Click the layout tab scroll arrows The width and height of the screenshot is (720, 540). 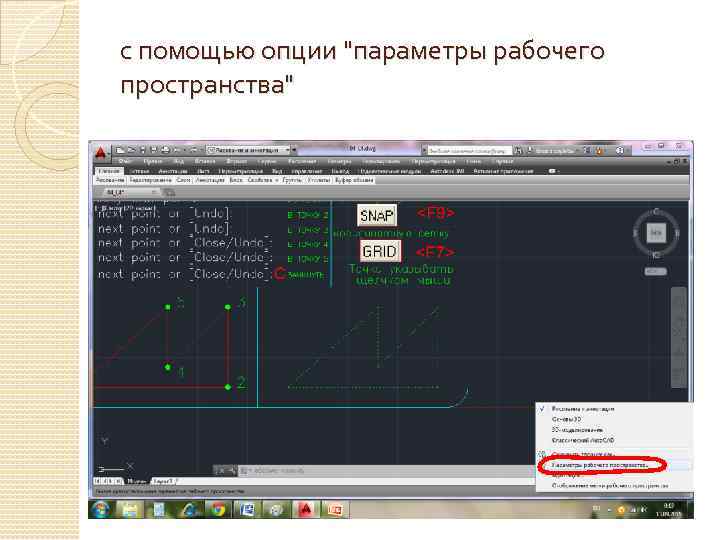(x=108, y=481)
